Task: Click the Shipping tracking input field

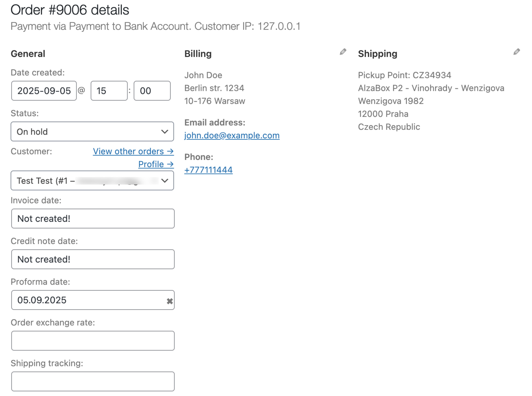Action: [x=93, y=381]
